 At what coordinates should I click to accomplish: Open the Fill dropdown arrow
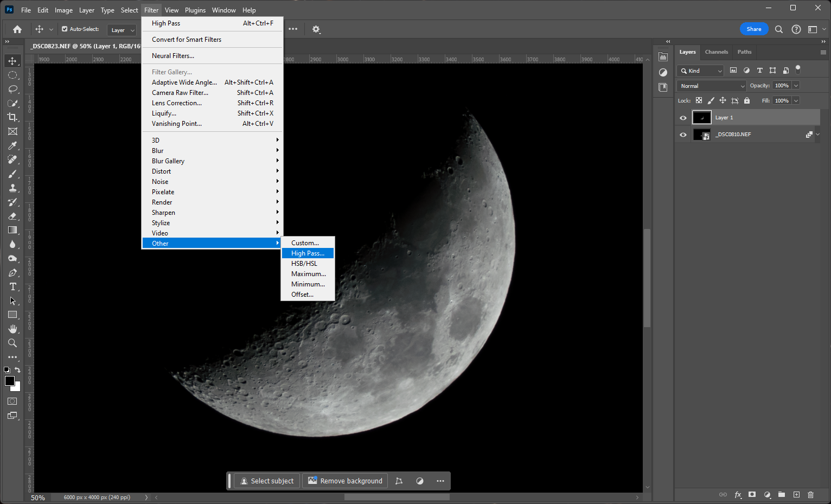tap(796, 101)
